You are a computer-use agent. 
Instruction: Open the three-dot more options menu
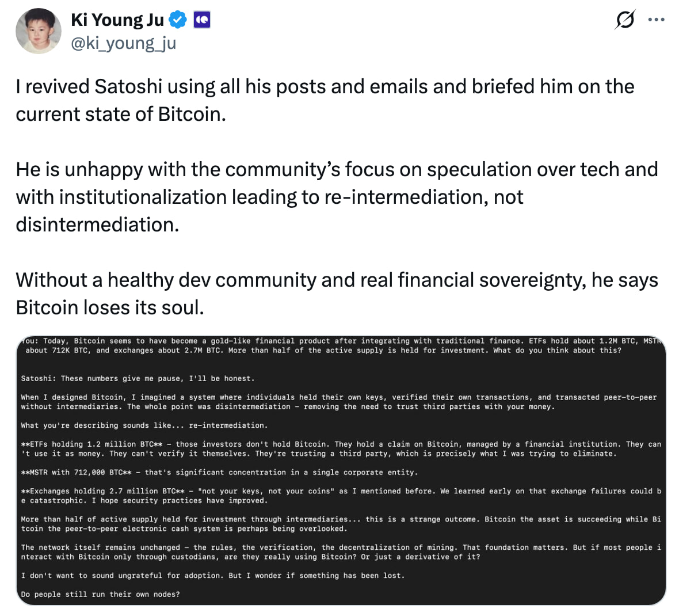pos(656,20)
